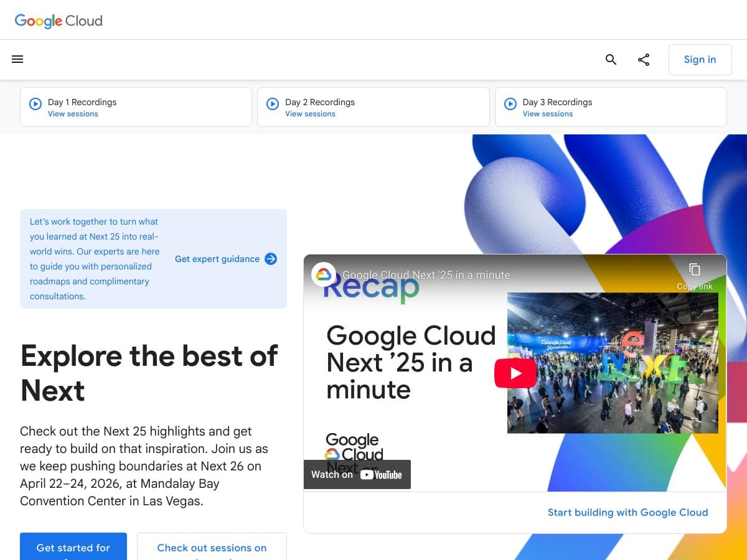Open the hamburger navigation menu

(17, 59)
